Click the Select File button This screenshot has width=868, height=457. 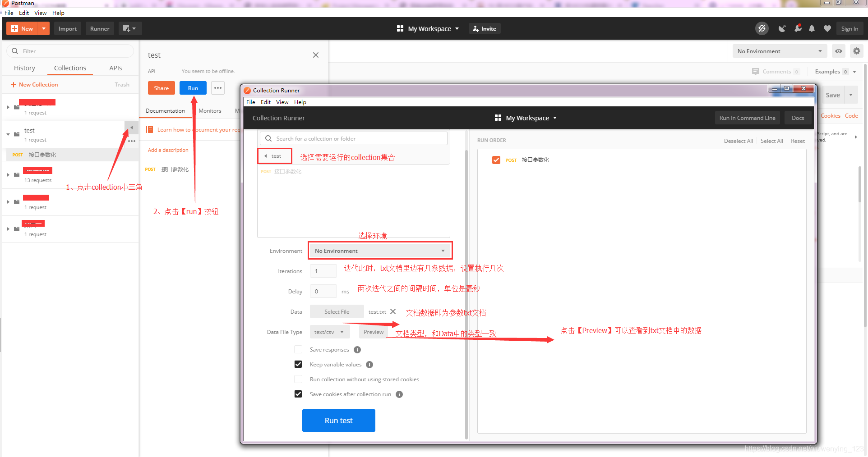(x=337, y=311)
